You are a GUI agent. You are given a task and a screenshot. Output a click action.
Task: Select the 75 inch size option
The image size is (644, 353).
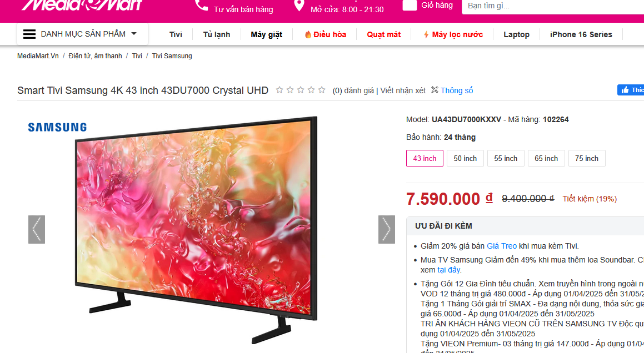(587, 158)
